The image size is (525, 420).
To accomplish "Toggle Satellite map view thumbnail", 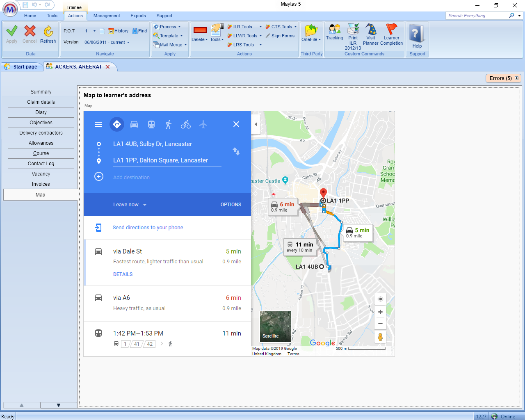I will point(275,326).
